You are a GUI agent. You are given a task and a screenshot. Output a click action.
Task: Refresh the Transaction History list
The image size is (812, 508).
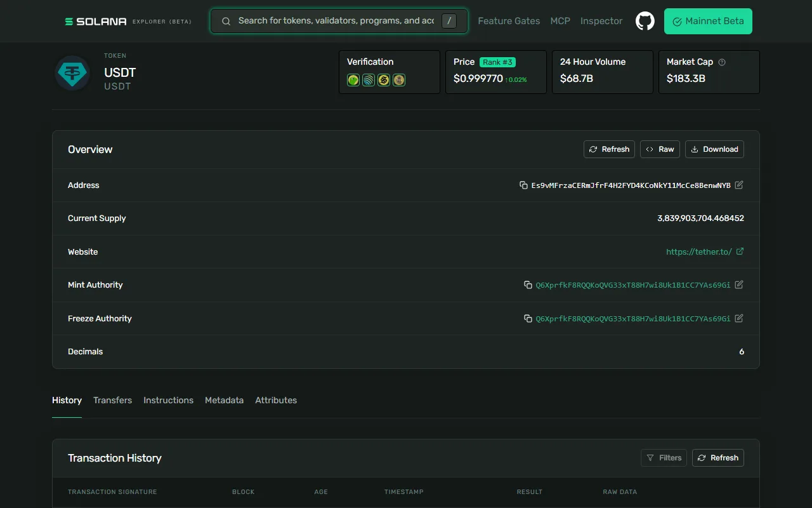(x=718, y=458)
